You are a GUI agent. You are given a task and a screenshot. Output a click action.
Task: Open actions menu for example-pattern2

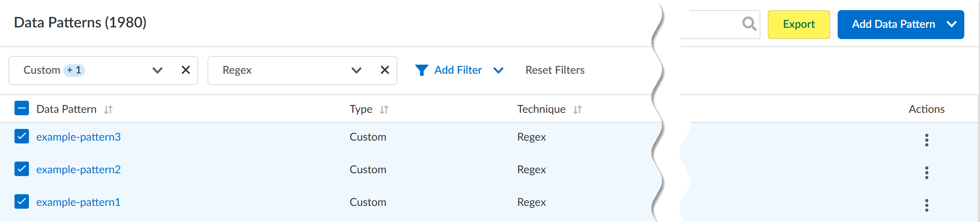(x=927, y=172)
